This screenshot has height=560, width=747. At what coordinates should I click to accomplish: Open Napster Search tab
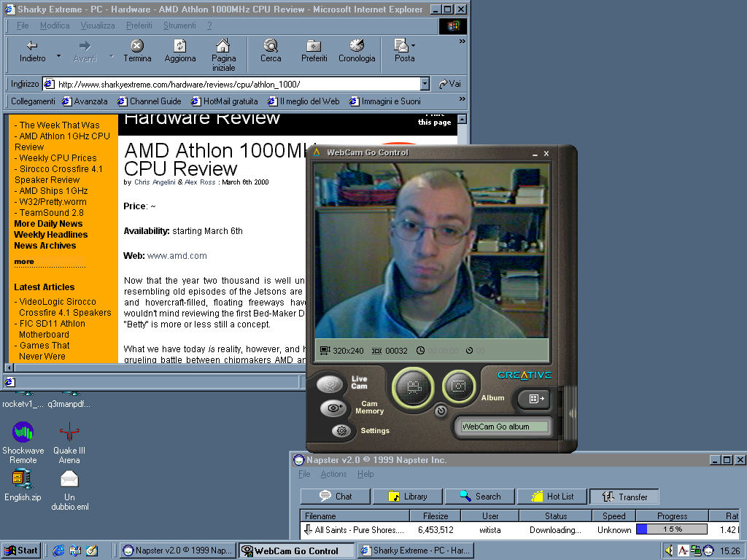click(x=480, y=496)
